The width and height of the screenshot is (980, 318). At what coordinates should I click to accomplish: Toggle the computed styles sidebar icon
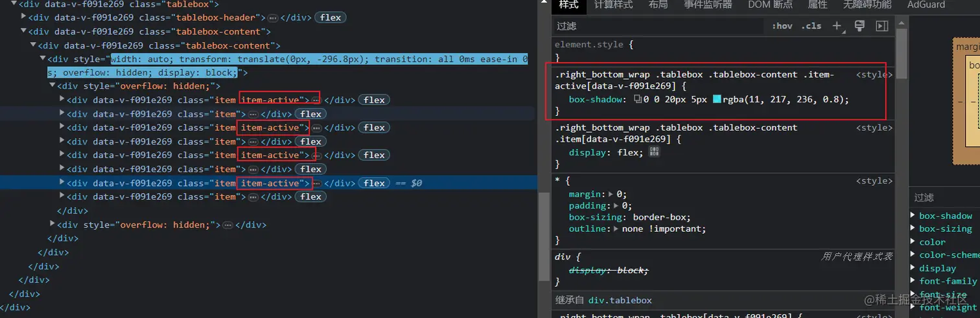point(881,26)
